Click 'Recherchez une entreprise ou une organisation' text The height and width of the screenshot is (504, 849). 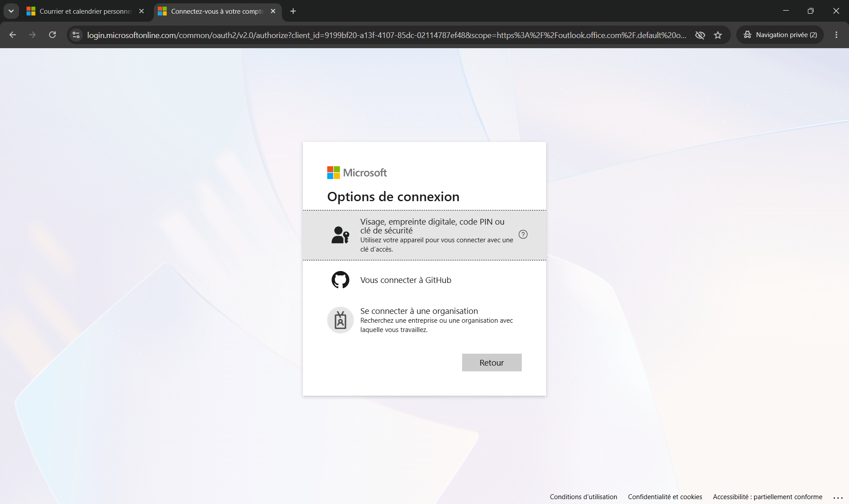[x=436, y=325]
